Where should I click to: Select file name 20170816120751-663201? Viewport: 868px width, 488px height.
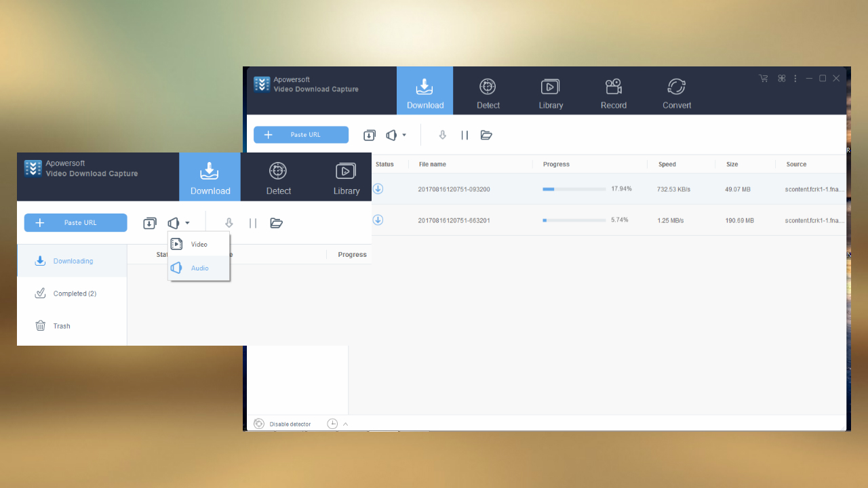(x=454, y=220)
